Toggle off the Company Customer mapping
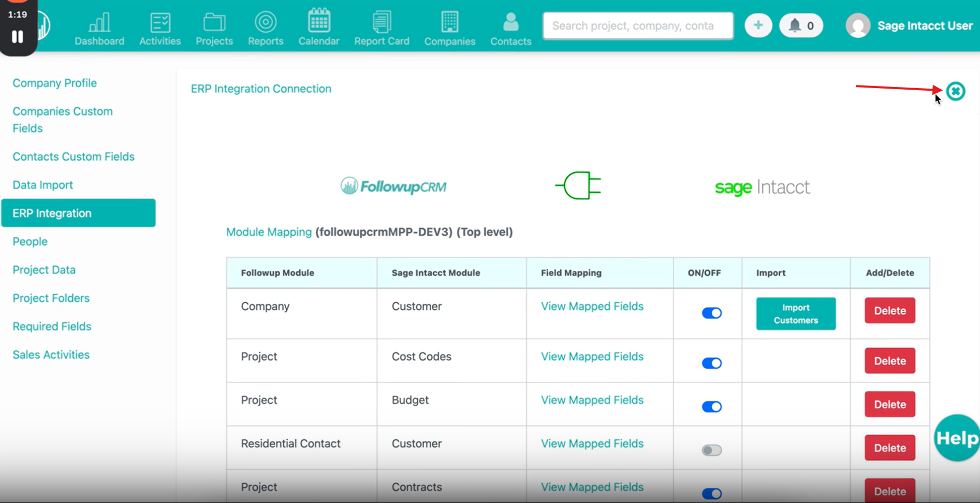980x503 pixels. pyautogui.click(x=711, y=313)
